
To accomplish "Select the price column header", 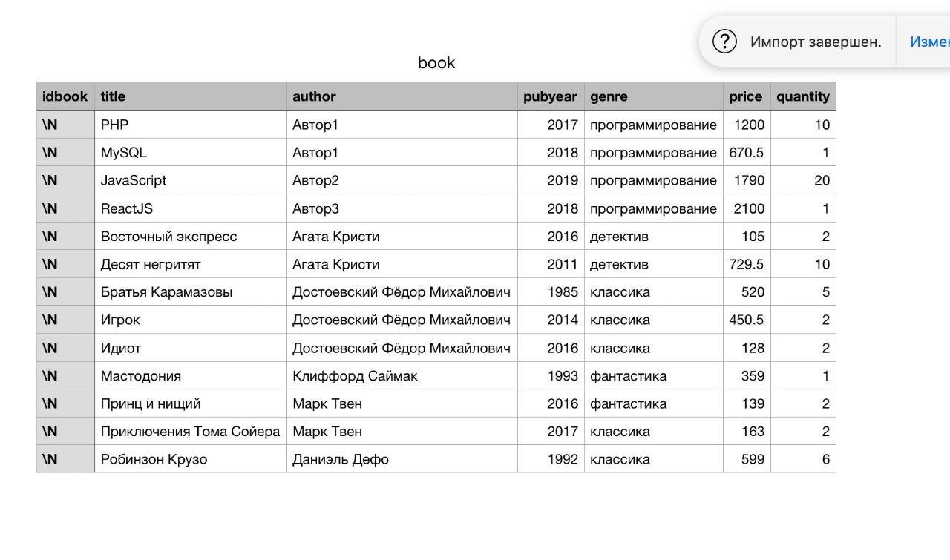I will [x=747, y=96].
